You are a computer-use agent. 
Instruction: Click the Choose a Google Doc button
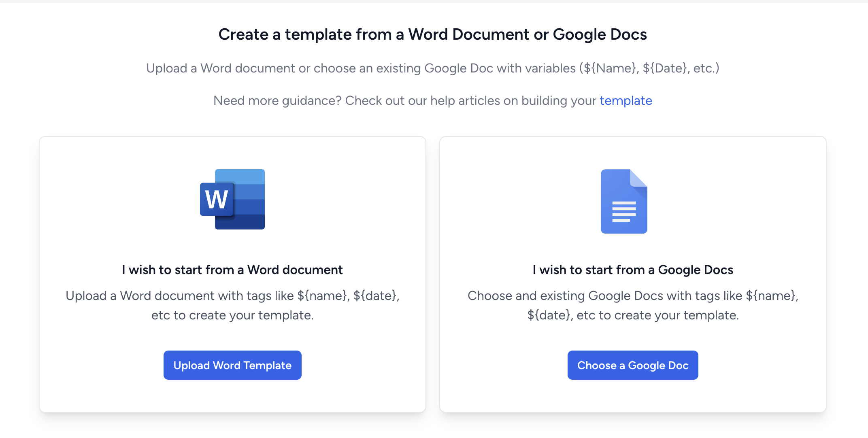click(x=633, y=365)
